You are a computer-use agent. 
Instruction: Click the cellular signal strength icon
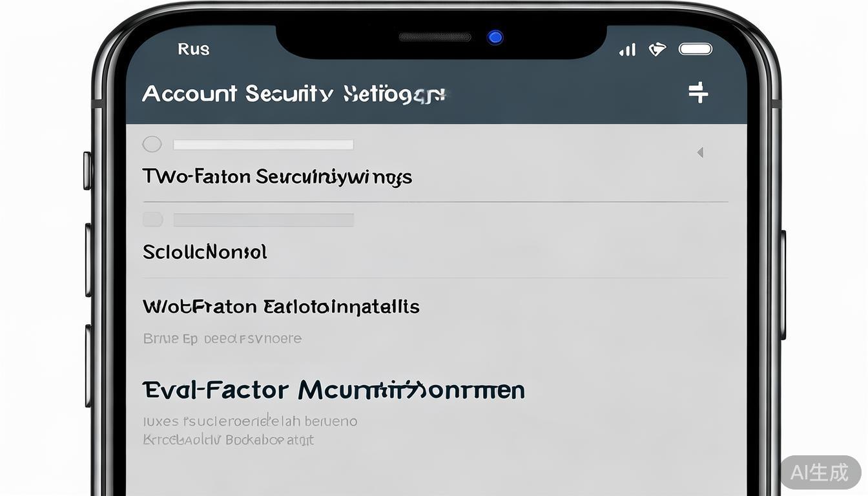627,50
